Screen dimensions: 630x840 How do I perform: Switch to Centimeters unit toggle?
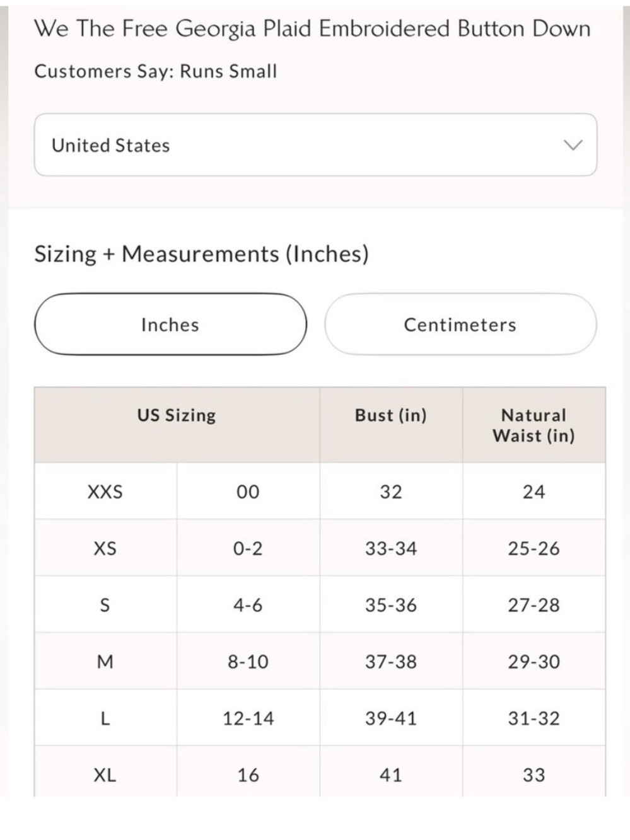coord(460,325)
